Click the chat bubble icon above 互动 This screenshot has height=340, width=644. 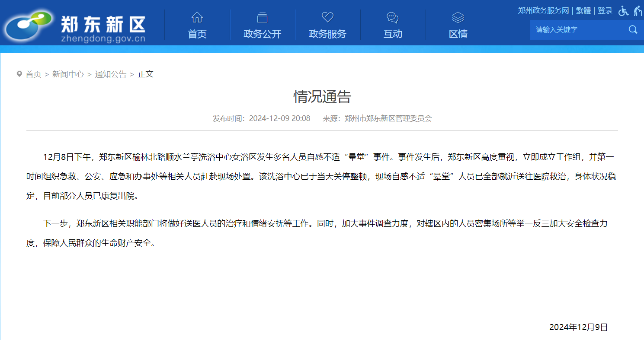click(392, 17)
